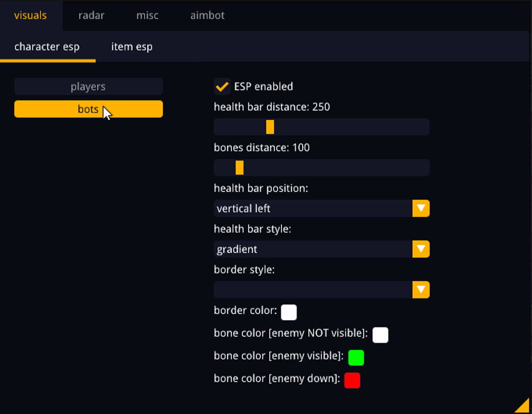The image size is (532, 414).
Task: Switch to the item esp sub-tab
Action: click(132, 47)
